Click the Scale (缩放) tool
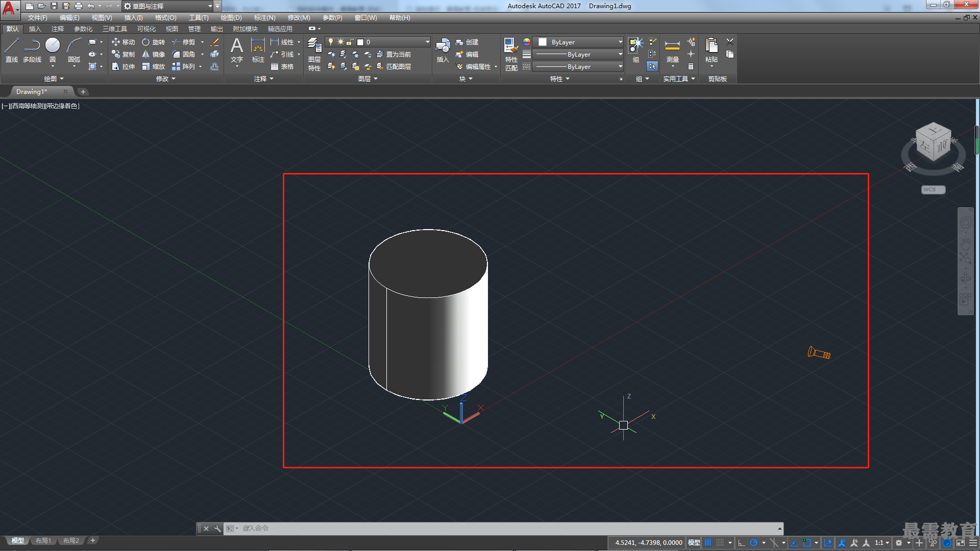Viewport: 980px width, 551px height. pyautogui.click(x=153, y=67)
